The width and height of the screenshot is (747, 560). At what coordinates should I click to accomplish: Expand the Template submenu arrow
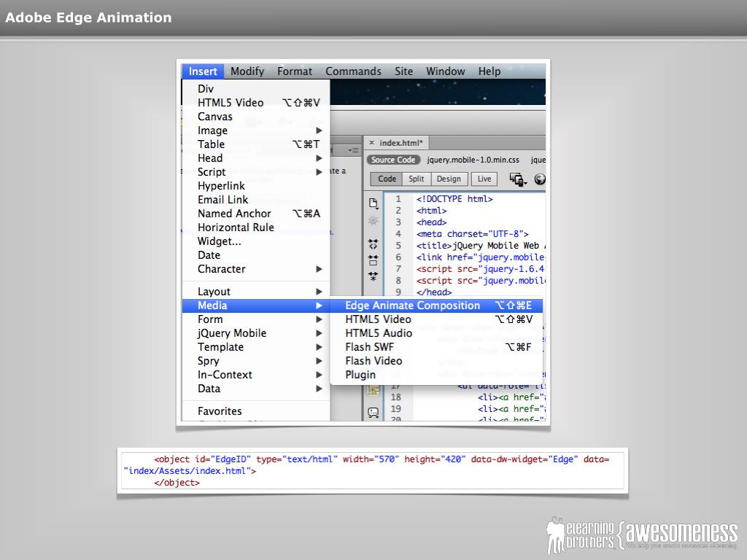[320, 347]
